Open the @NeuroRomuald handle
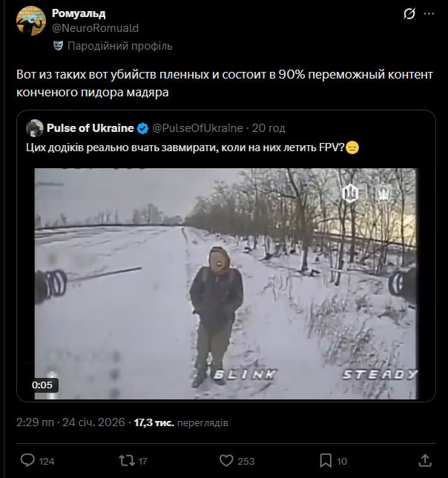Viewport: 448px width, 478px height. (94, 28)
